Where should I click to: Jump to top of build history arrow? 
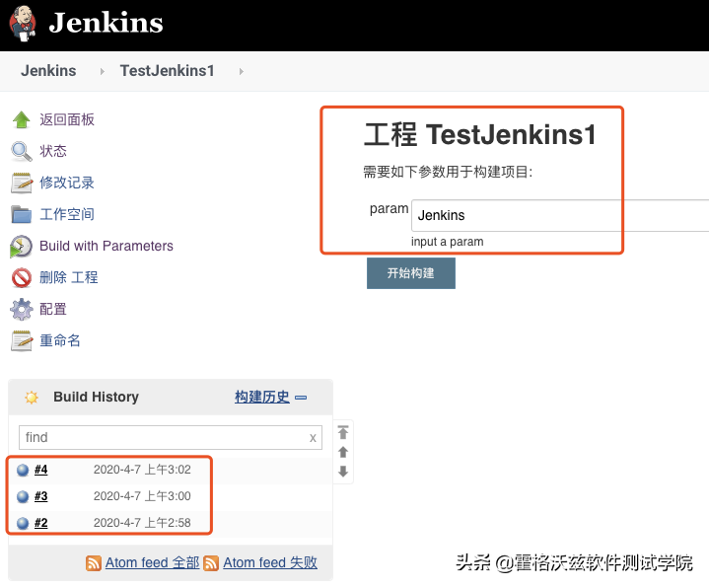(x=343, y=432)
